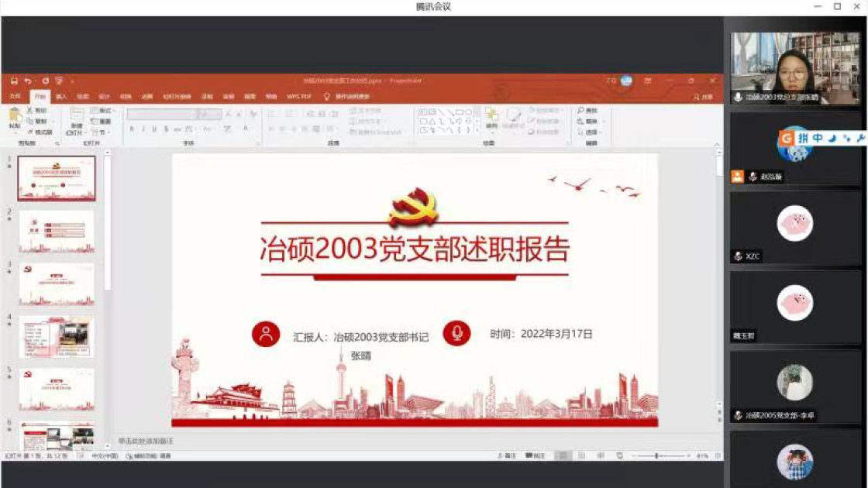Viewport: 868px width, 488px height.
Task: Select slide 4 thumbnail in the slide panel
Action: [x=57, y=336]
